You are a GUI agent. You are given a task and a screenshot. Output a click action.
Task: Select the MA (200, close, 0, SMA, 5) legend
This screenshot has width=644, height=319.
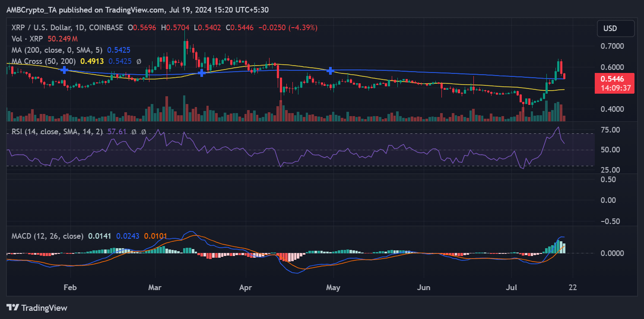point(57,50)
